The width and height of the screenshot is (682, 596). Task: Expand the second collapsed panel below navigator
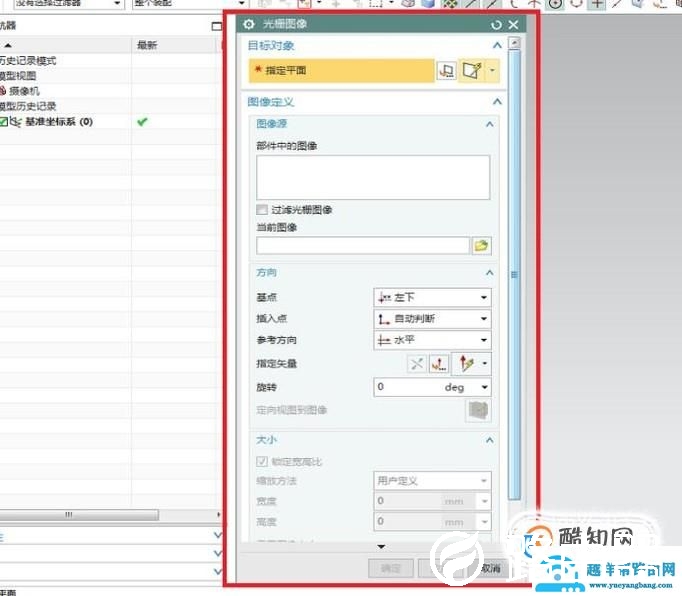pyautogui.click(x=217, y=554)
